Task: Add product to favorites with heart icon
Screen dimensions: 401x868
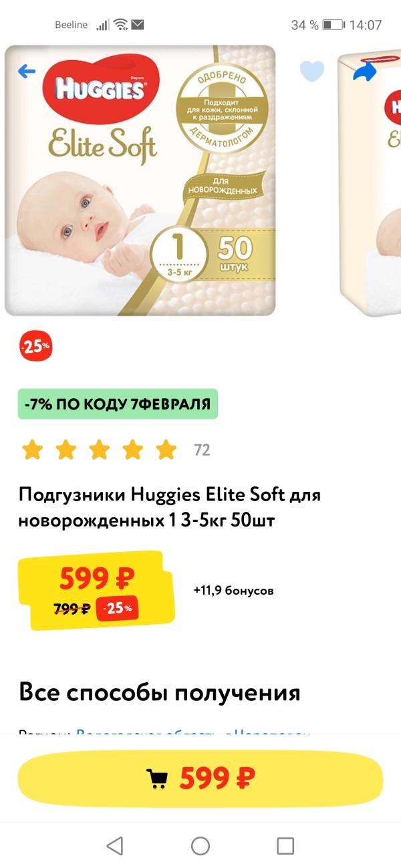Action: coord(311,71)
